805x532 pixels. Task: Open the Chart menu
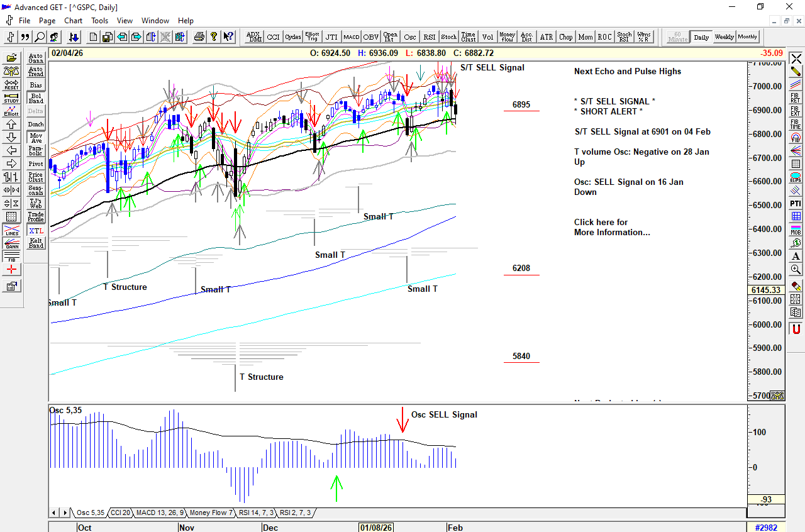[73, 21]
